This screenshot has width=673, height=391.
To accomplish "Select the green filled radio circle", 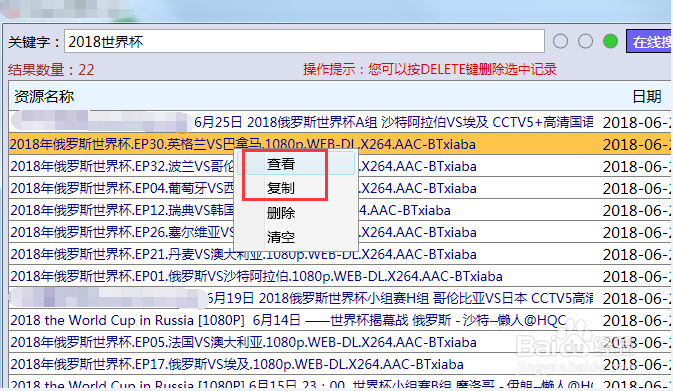I will tap(610, 41).
